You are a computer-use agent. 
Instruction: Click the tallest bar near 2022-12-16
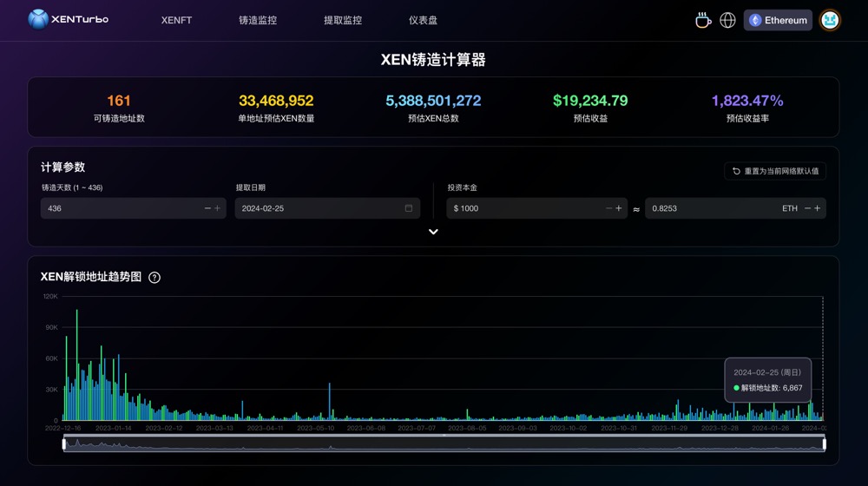(77, 364)
